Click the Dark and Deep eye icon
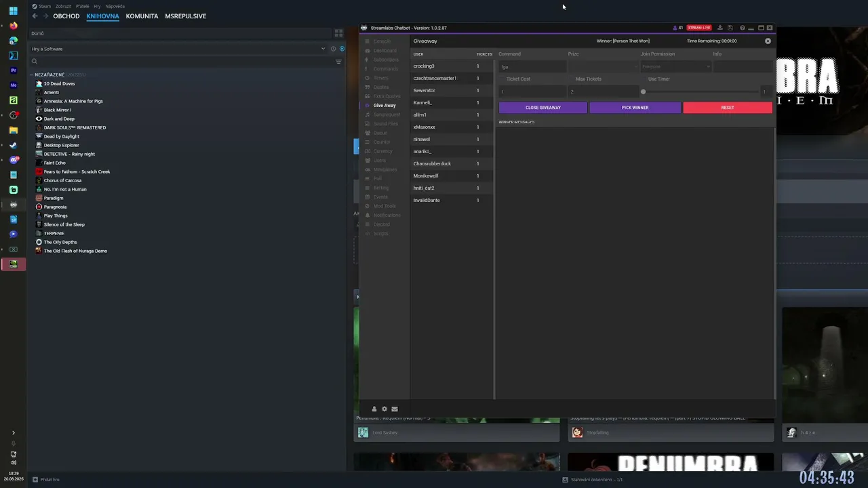Viewport: 868px width, 488px height. coord(39,119)
